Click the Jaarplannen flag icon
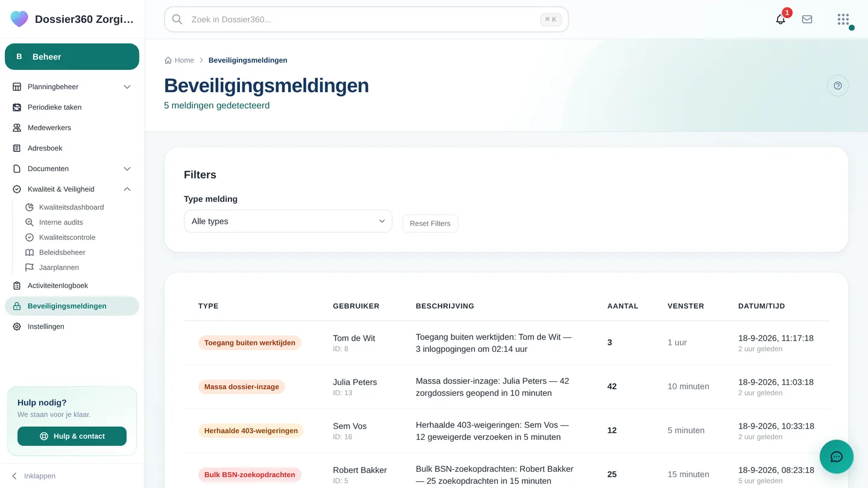This screenshot has height=488, width=868. click(30, 267)
